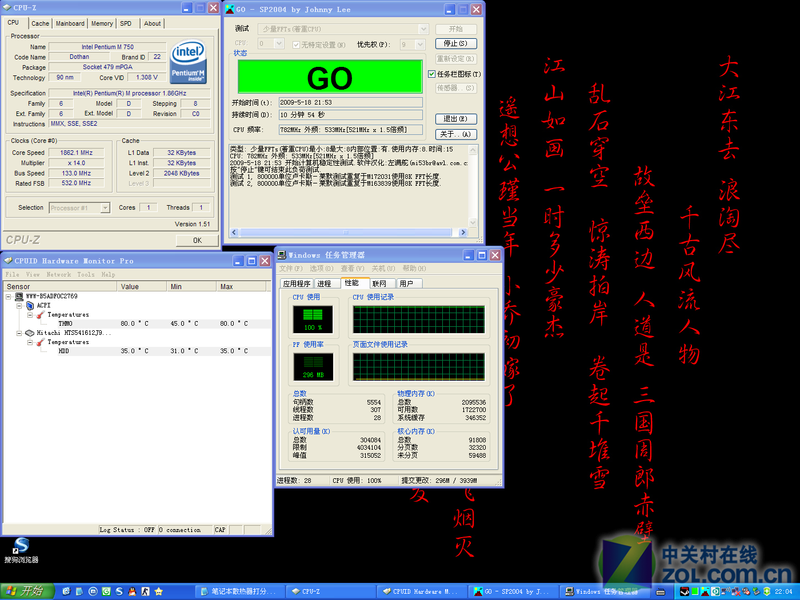Collapse the computer root node in Hardware Monitor

click(9, 296)
